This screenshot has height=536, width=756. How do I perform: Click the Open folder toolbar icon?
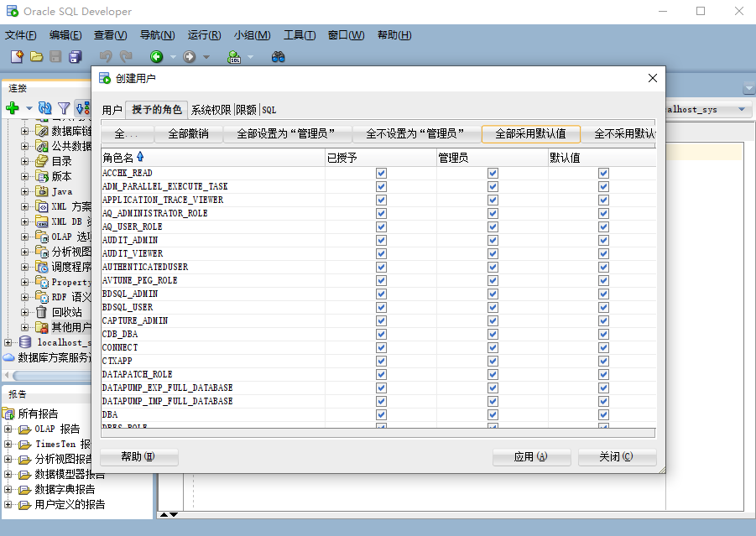(x=37, y=56)
